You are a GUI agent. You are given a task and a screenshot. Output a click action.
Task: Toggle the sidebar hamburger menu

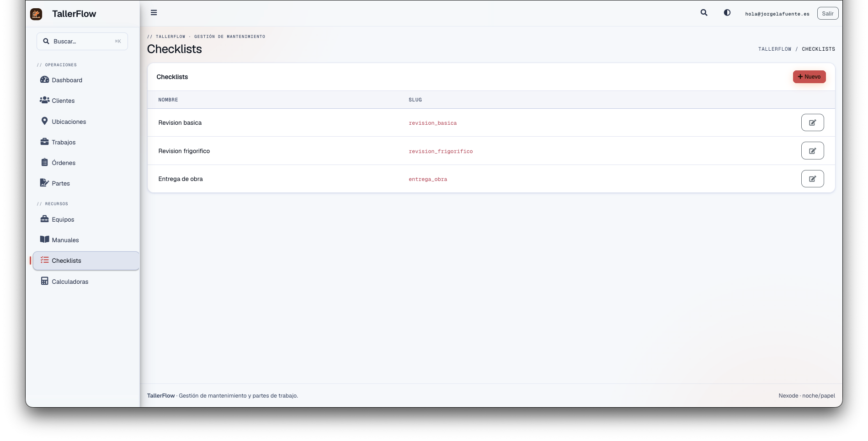(x=154, y=13)
